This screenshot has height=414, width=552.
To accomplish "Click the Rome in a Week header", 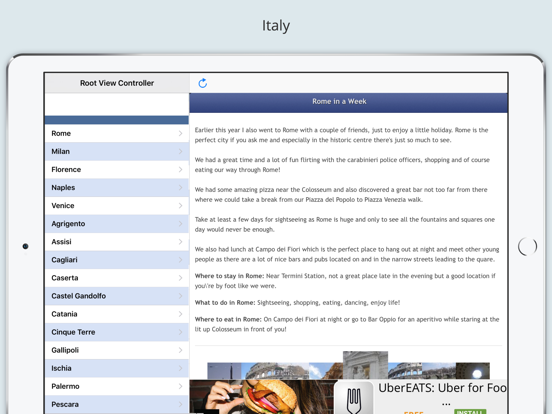I will (348, 103).
